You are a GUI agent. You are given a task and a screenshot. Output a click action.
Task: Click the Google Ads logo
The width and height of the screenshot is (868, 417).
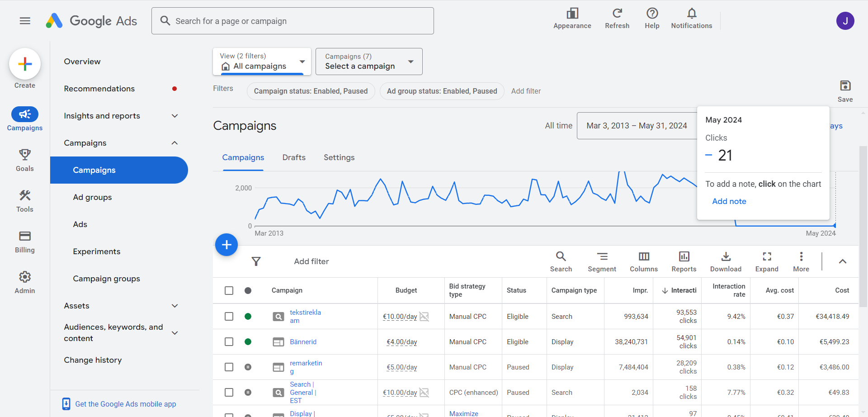tap(91, 21)
